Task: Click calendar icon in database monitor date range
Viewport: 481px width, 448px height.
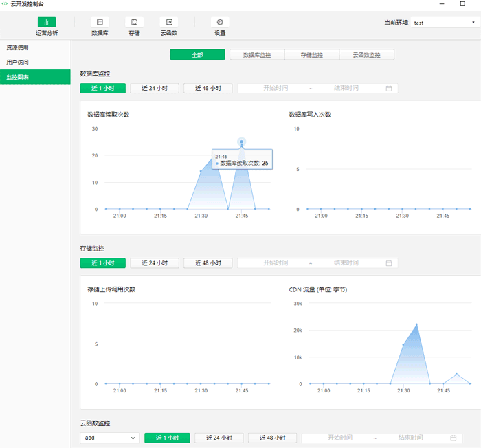Action: coord(389,89)
